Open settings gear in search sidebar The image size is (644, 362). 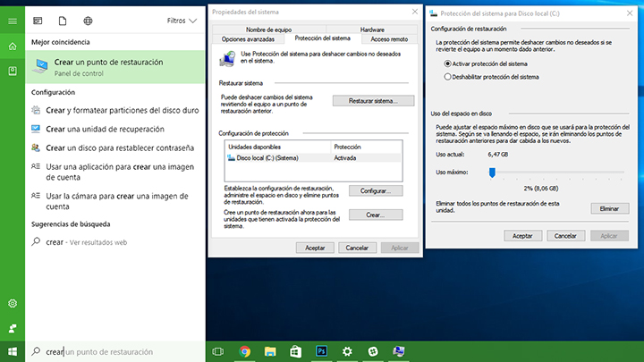click(x=13, y=303)
